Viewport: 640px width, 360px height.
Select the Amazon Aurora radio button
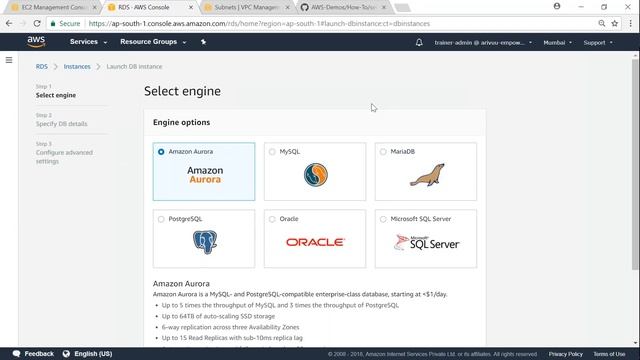[161, 152]
